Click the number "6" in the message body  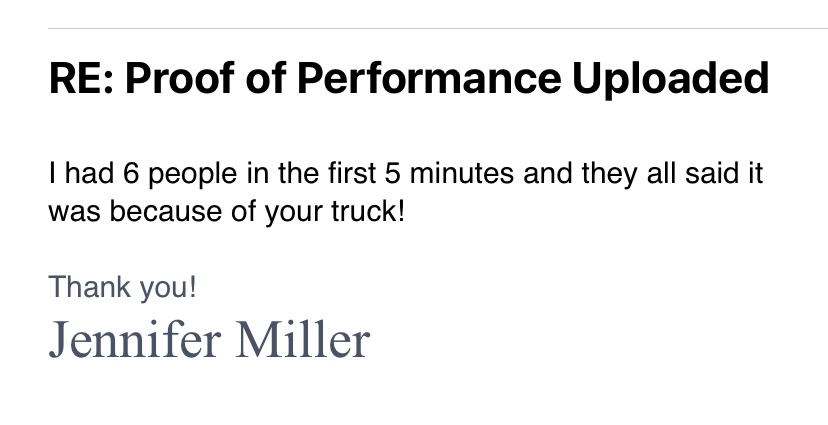coord(131,173)
